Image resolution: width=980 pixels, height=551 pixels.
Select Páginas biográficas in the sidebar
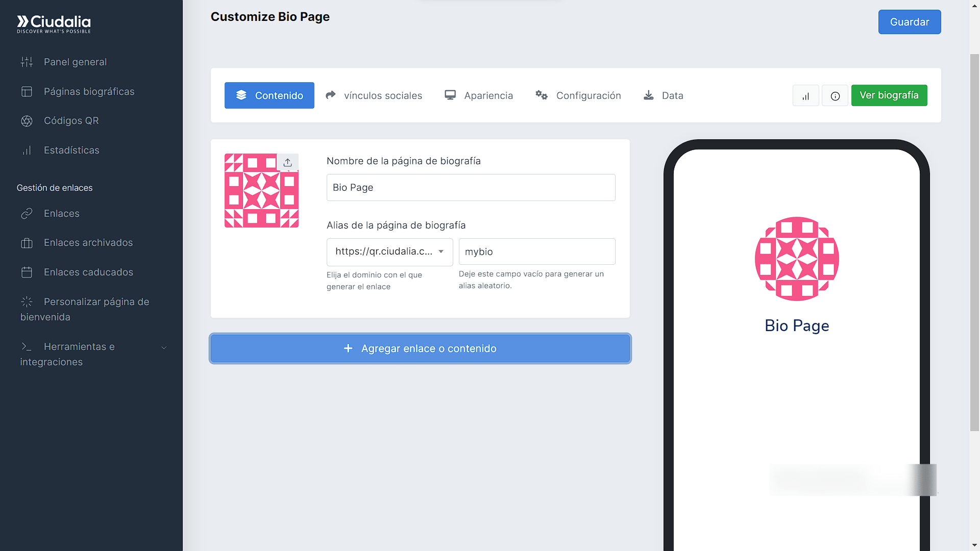[89, 91]
